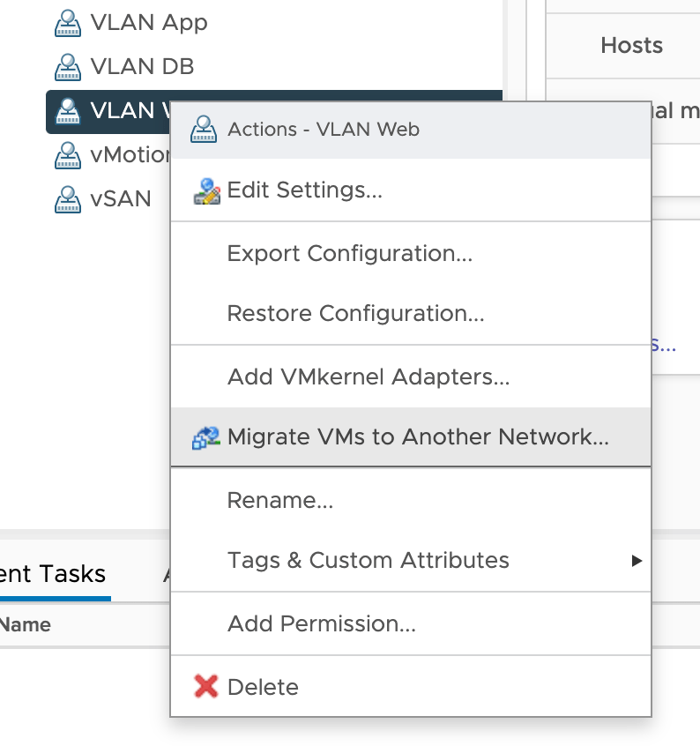Image resolution: width=700 pixels, height=746 pixels.
Task: Expand the Tags & Custom Attributes submenu arrow
Action: click(637, 561)
